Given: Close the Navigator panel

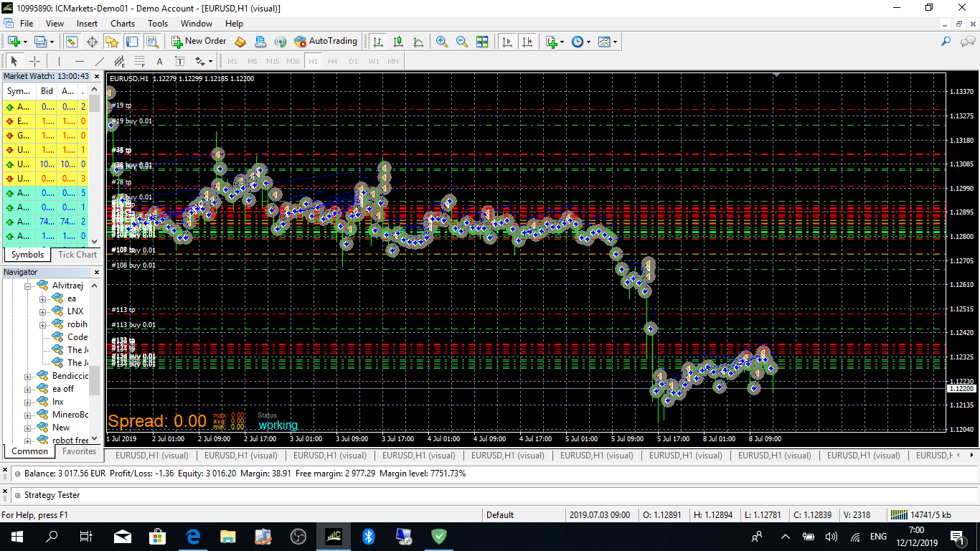Looking at the screenshot, I should coord(97,273).
